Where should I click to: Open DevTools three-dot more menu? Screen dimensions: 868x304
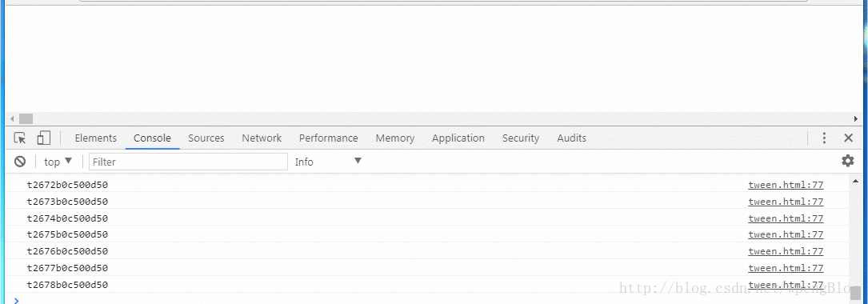pyautogui.click(x=824, y=138)
